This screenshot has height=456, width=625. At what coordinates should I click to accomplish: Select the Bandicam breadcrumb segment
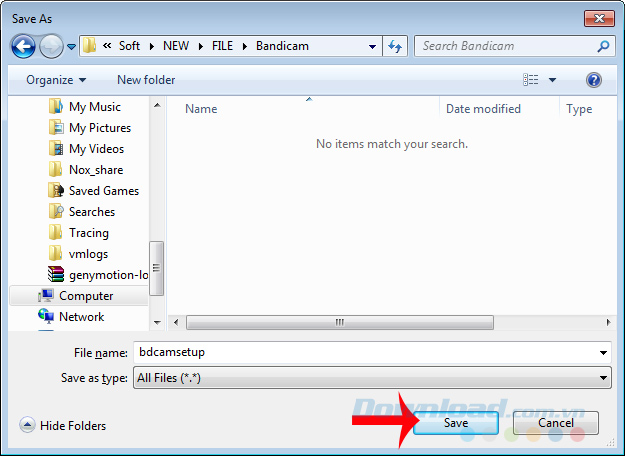(282, 46)
